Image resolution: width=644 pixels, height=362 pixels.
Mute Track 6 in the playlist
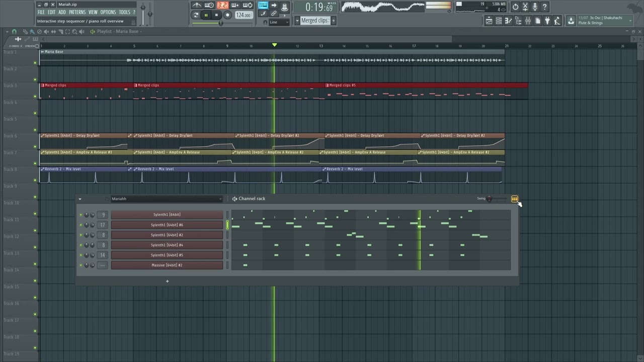coord(35,146)
